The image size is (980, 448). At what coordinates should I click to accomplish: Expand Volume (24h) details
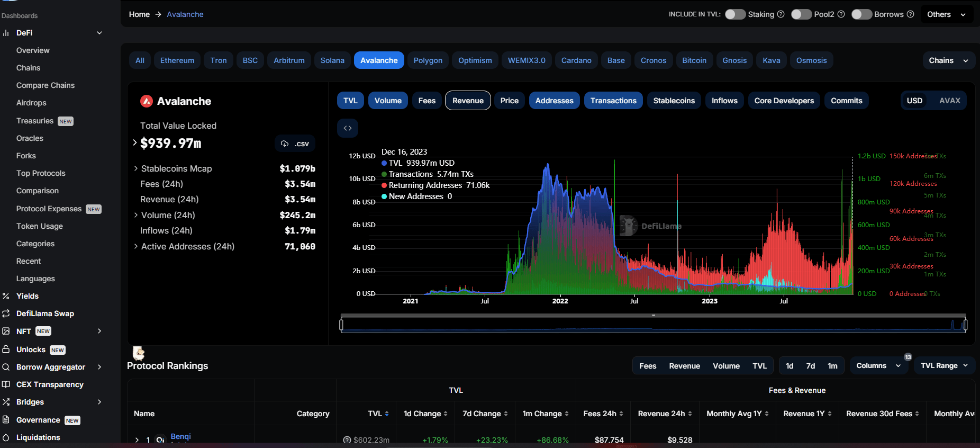(136, 215)
